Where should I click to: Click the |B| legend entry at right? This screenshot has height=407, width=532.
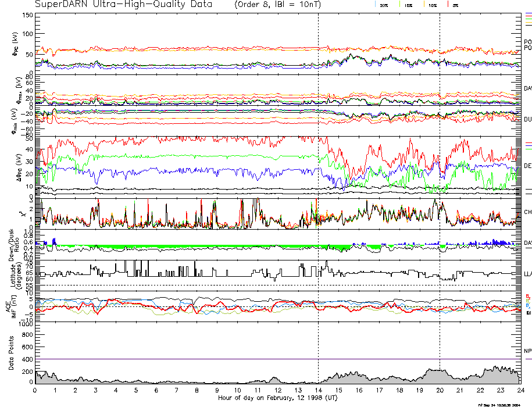click(x=527, y=312)
